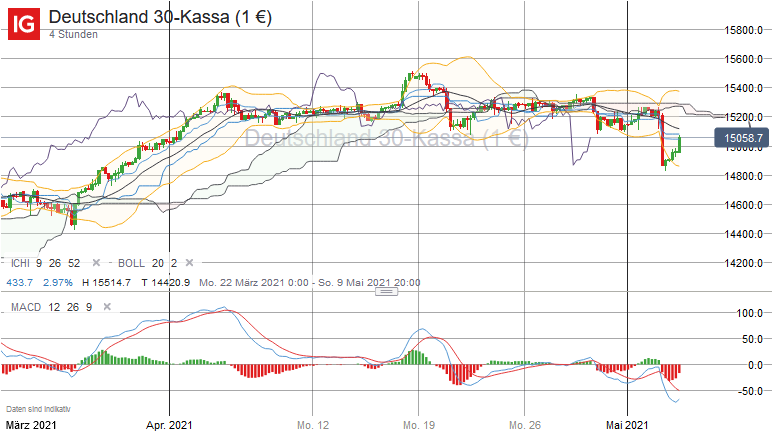Remove the ICHI indicator with its X

96,263
